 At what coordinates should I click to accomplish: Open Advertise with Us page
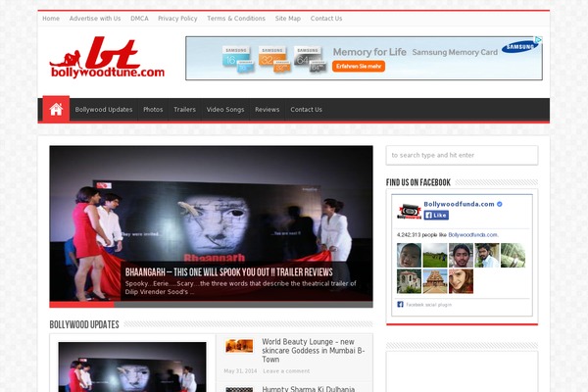95,19
